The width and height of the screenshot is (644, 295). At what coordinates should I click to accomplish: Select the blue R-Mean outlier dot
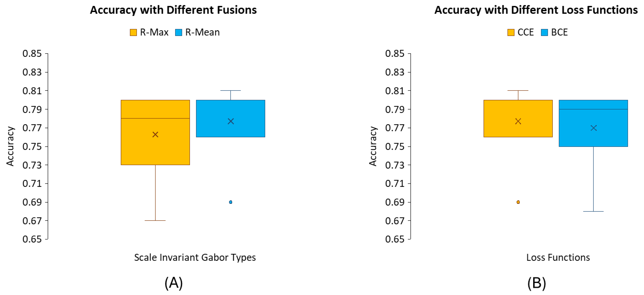231,202
